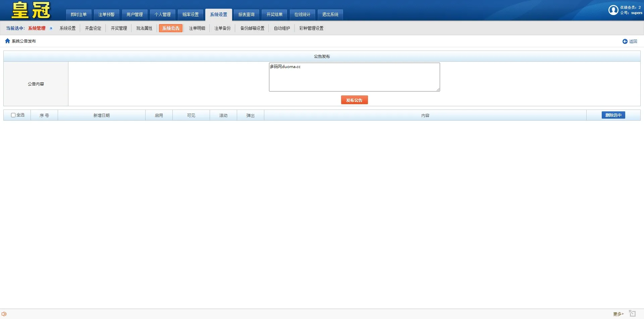Image resolution: width=644 pixels, height=319 pixels.
Task: Click the 退出系统 tab to log out
Action: point(330,14)
